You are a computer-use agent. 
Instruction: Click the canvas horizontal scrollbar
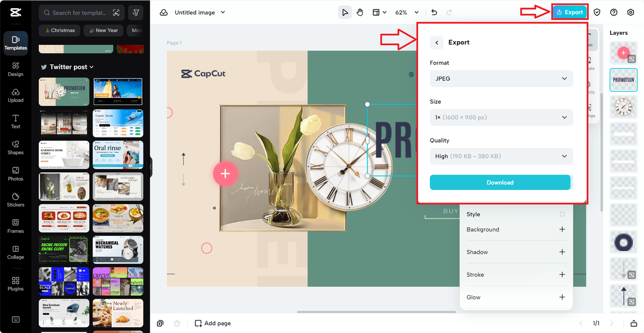376,312
